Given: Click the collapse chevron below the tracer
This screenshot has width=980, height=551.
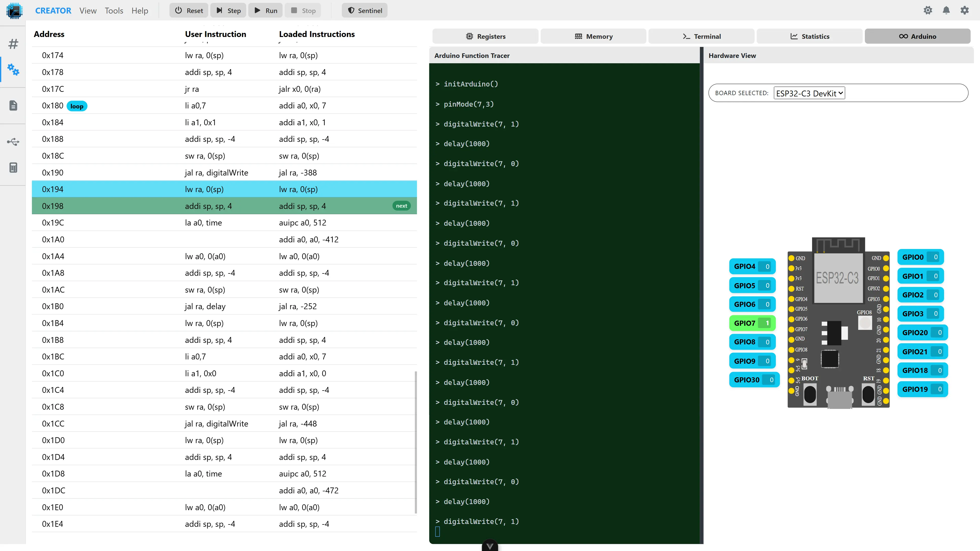Looking at the screenshot, I should [x=490, y=546].
